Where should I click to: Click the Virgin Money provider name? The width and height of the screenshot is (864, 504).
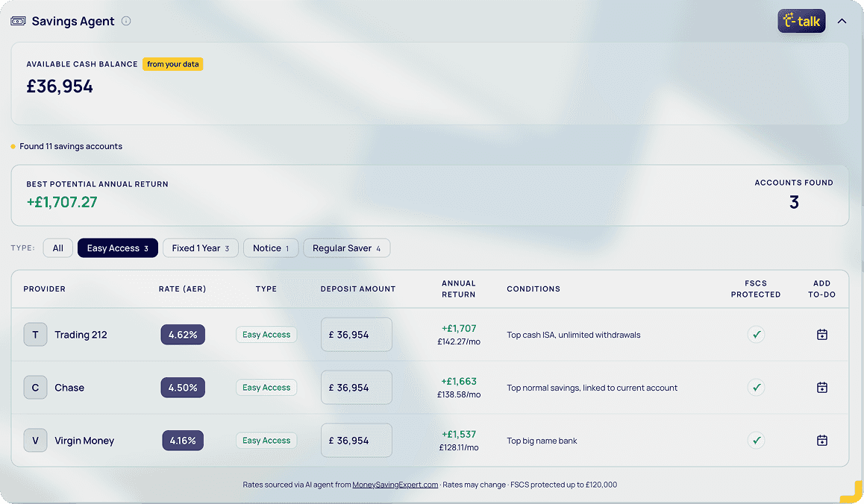pos(84,440)
